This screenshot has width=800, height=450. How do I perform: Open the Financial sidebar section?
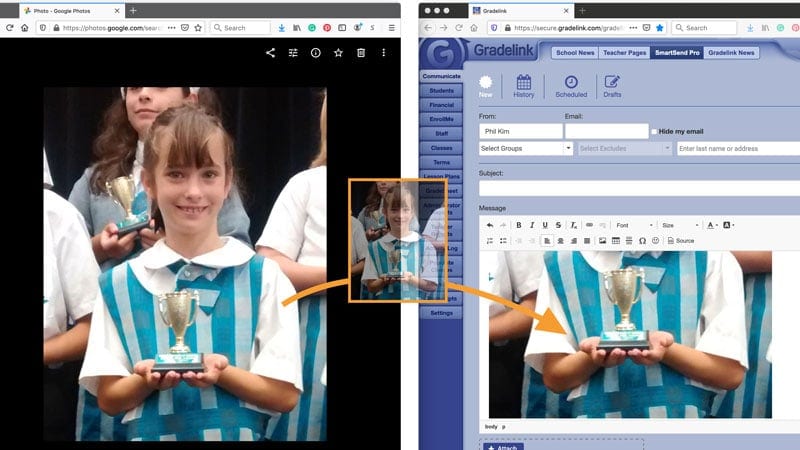441,105
